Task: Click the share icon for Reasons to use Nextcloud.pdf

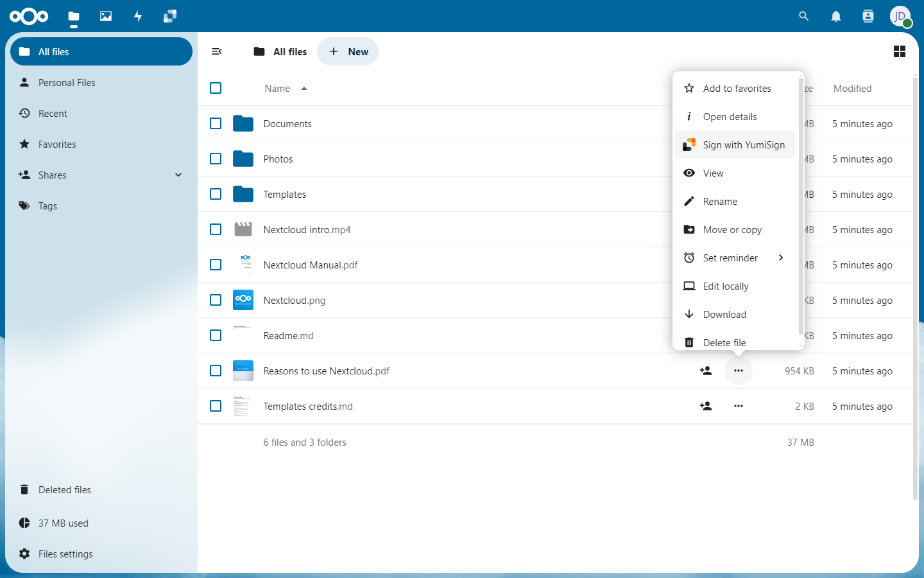Action: (706, 371)
